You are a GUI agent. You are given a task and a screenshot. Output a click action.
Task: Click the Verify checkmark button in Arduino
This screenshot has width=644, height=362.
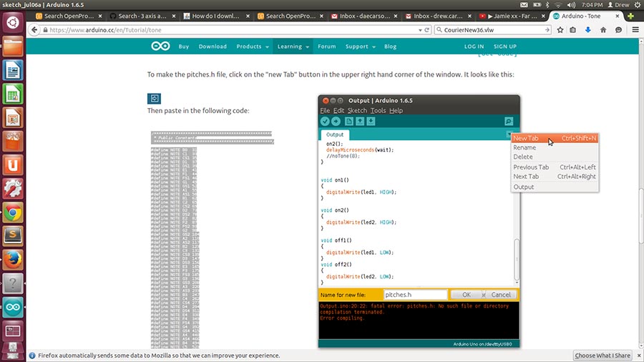click(x=325, y=121)
